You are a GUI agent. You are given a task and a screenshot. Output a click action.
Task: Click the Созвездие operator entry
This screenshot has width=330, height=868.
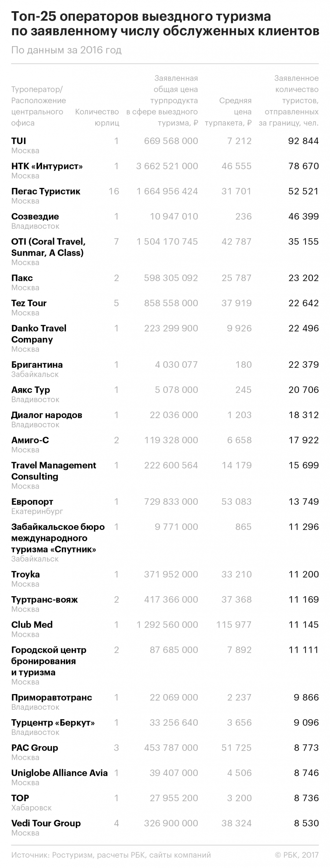35,216
